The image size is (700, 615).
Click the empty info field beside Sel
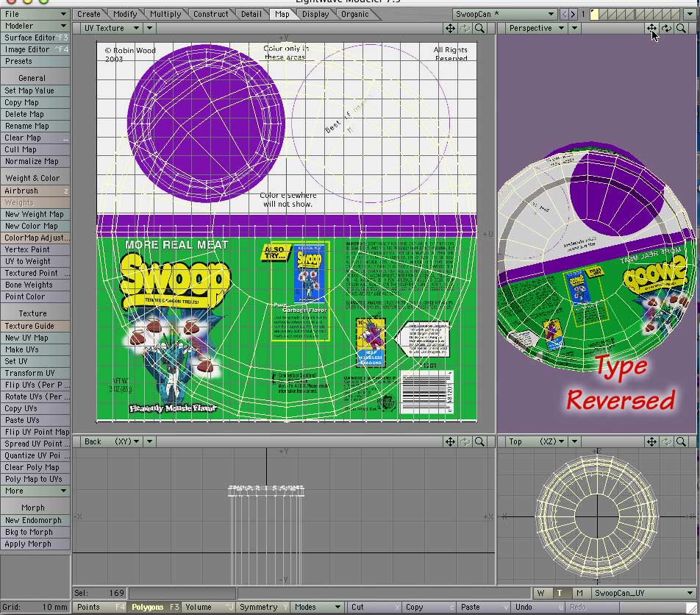click(x=182, y=593)
